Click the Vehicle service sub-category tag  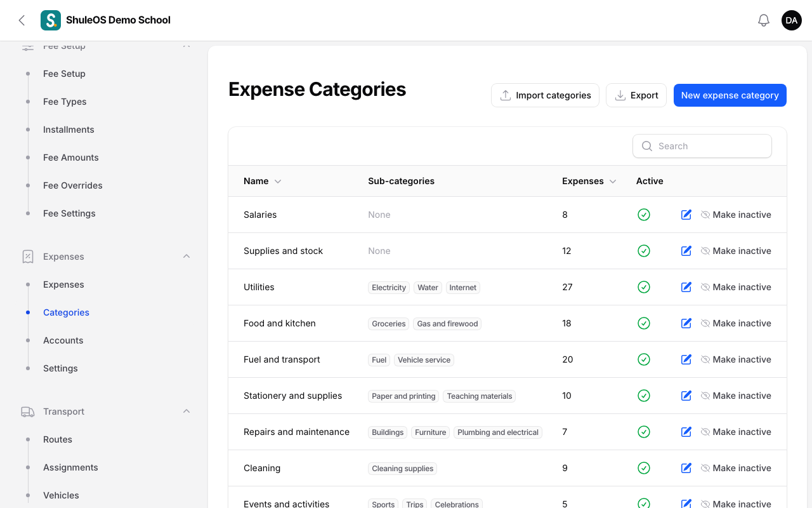coord(424,360)
